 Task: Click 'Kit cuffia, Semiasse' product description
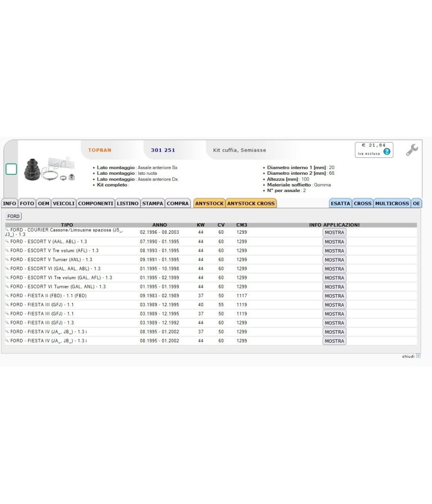pyautogui.click(x=240, y=150)
